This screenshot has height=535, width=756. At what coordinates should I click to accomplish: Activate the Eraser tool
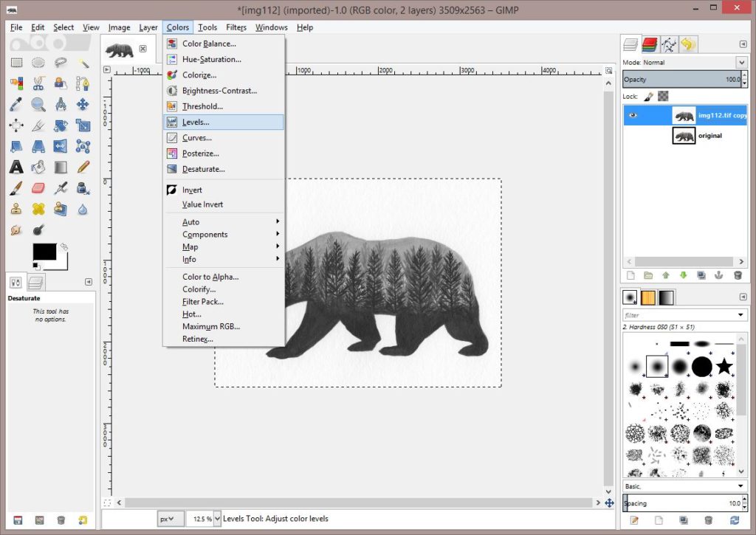[x=38, y=188]
